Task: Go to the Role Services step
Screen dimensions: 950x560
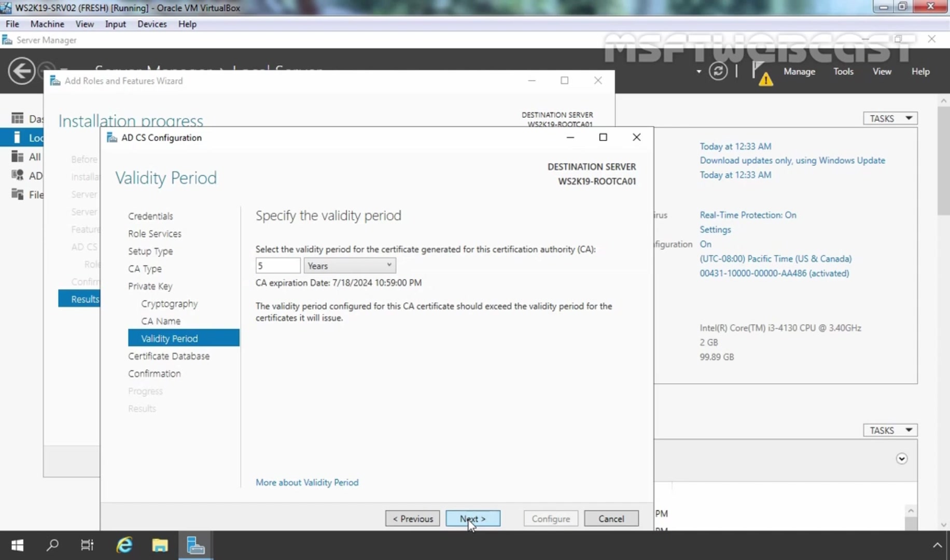Action: click(155, 233)
